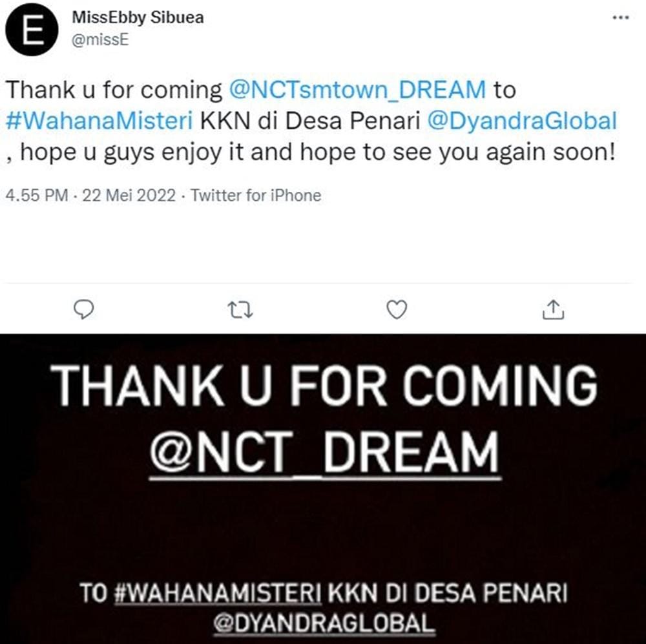Click the 4.55 PM timestamp
The height and width of the screenshot is (644, 646).
[x=37, y=195]
